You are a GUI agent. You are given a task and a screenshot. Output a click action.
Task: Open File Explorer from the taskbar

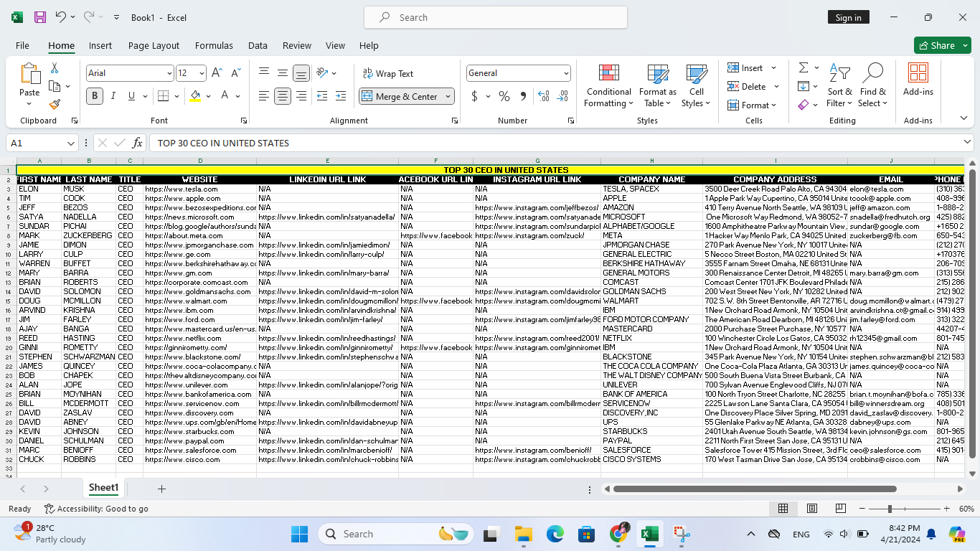523,534
